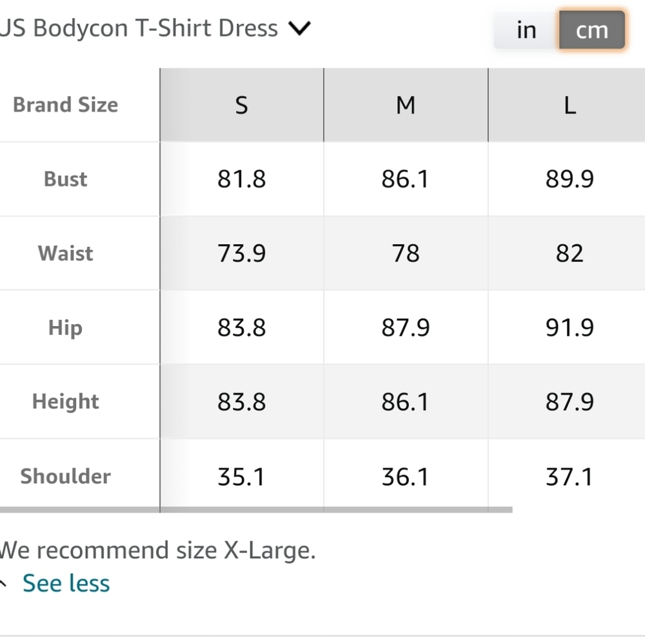Image resolution: width=645 pixels, height=644 pixels.
Task: Select the M size column header
Action: tap(405, 105)
